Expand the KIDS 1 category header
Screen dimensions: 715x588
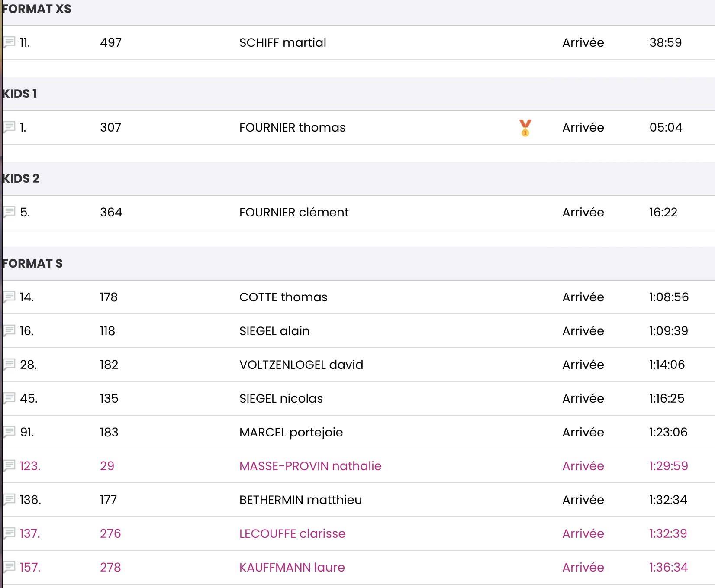(20, 94)
